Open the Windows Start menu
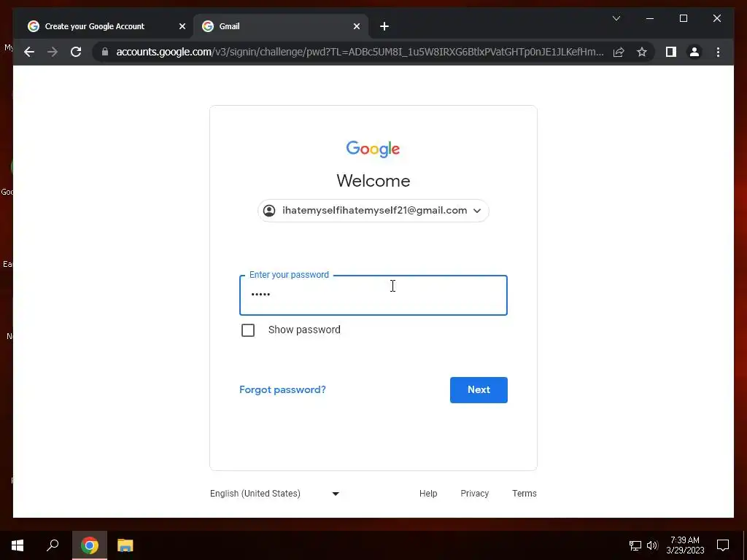Viewport: 747px width, 560px height. 18,545
